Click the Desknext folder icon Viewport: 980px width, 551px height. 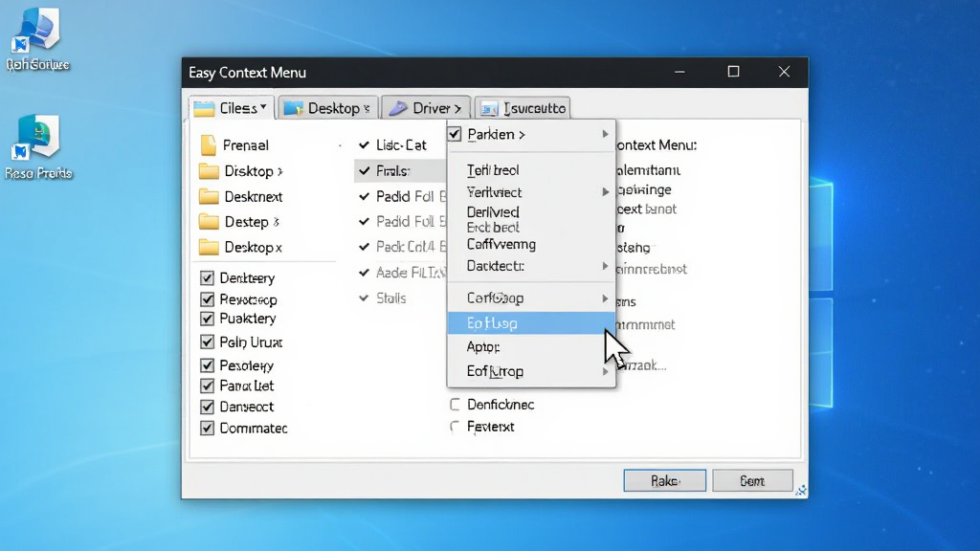tap(208, 197)
